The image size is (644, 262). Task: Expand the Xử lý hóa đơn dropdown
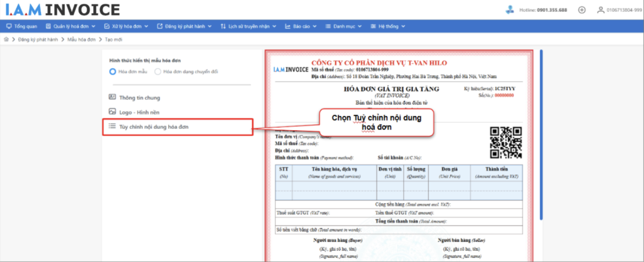[126, 26]
